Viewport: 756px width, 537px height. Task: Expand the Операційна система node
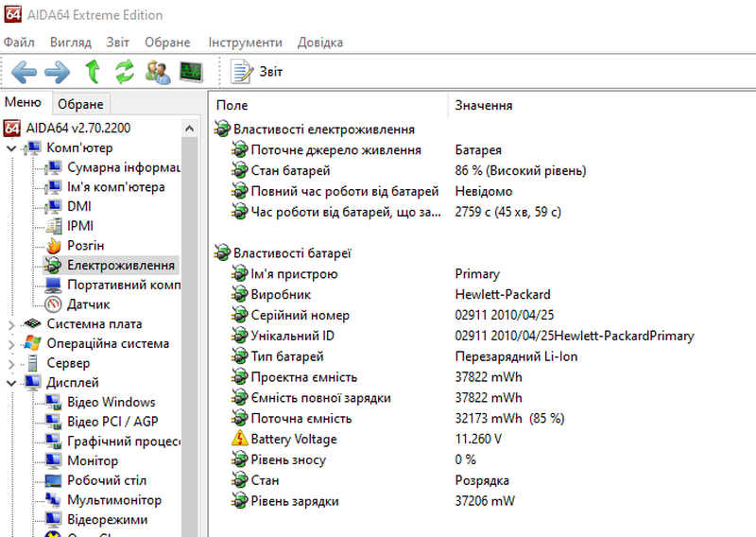[x=11, y=344]
